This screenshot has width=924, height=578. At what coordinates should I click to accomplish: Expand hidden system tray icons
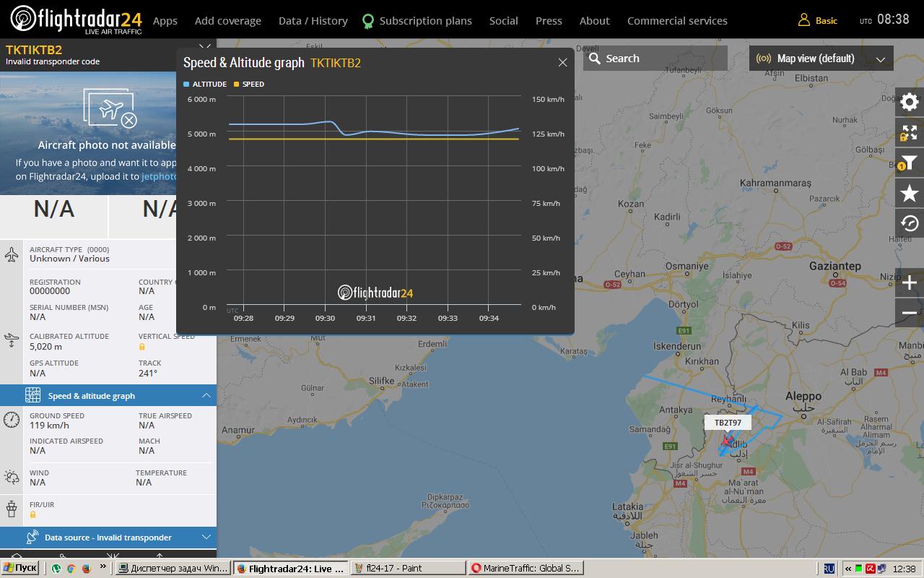coord(848,569)
